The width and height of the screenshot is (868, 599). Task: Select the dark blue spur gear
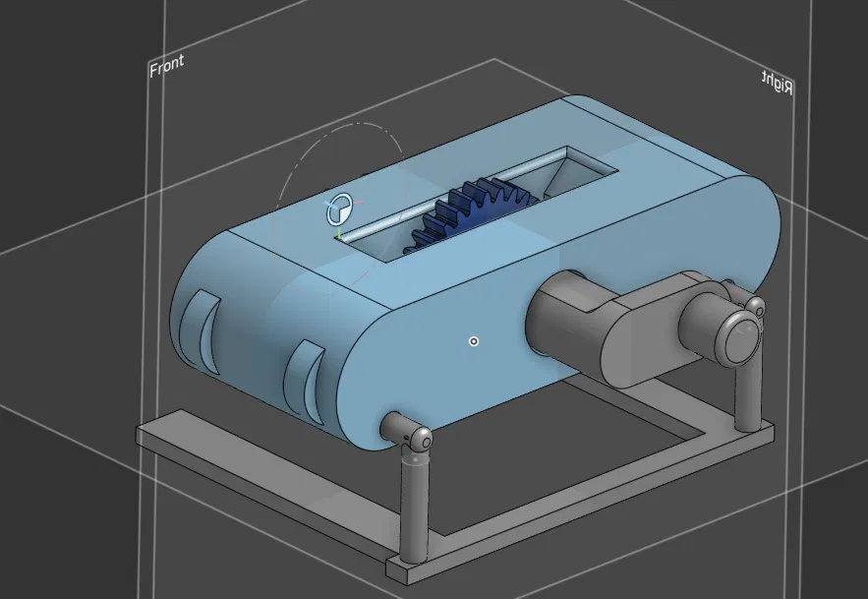(x=471, y=214)
